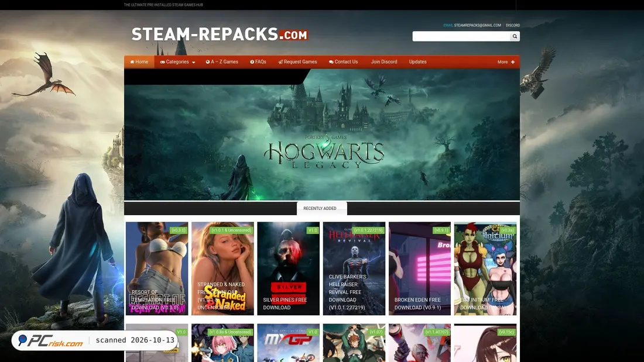644x362 pixels.
Task: Open the Request Games page
Action: 297,62
